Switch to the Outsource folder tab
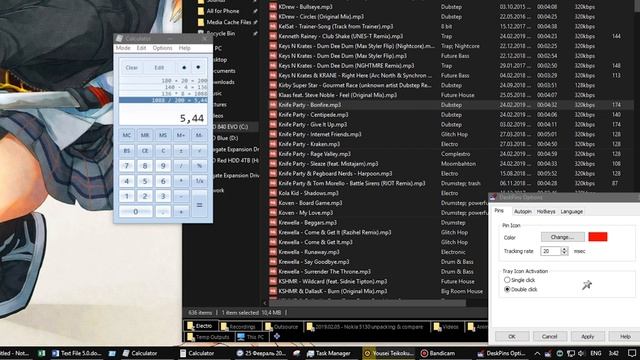This screenshot has height=360, width=640. tap(282, 327)
